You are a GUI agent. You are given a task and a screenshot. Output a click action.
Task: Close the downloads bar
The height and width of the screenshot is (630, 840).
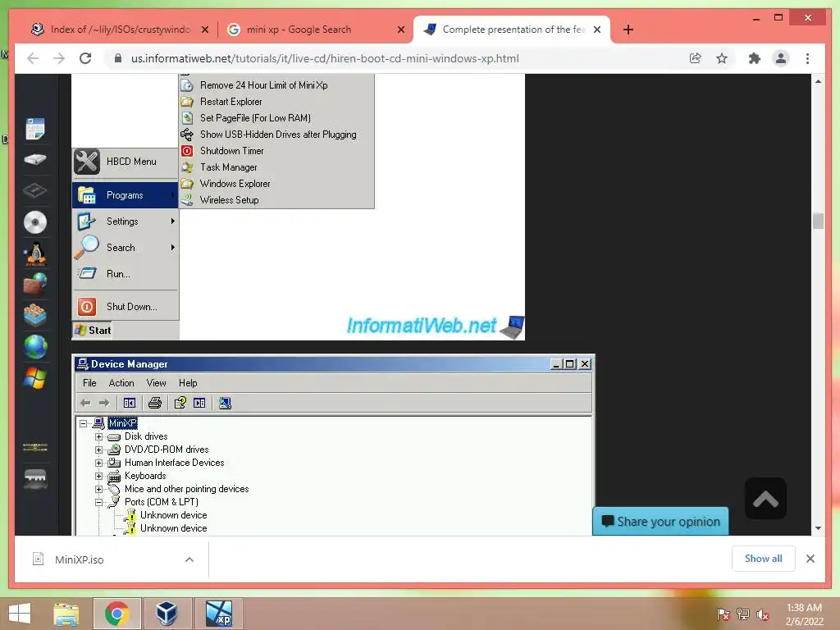coord(810,559)
